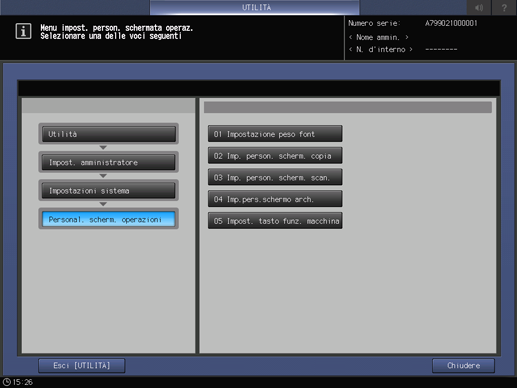Select Personal. scherm. operazioni entry
Screen dimensions: 517x388
pyautogui.click(x=109, y=219)
